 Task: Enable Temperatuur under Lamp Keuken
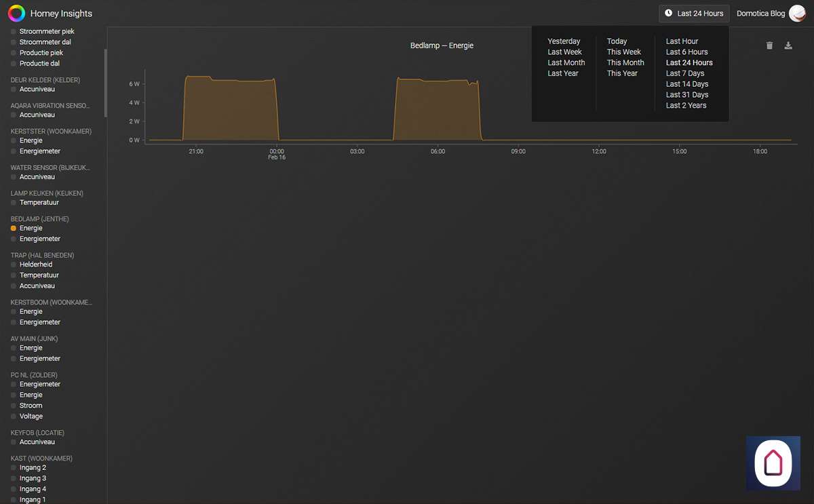coord(39,203)
